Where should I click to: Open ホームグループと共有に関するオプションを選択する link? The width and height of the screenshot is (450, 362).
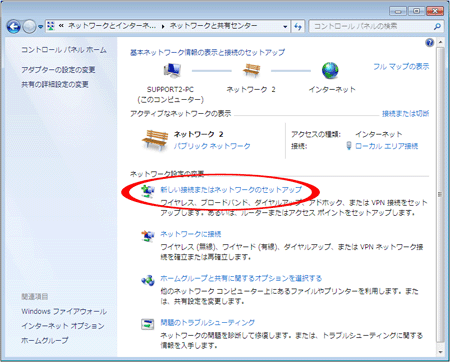[x=241, y=278]
